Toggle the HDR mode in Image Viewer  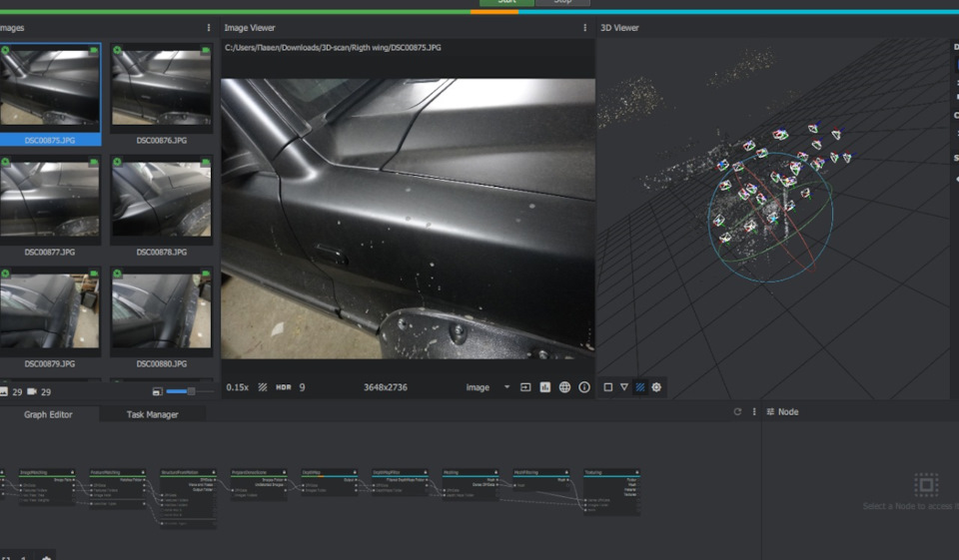click(x=283, y=387)
